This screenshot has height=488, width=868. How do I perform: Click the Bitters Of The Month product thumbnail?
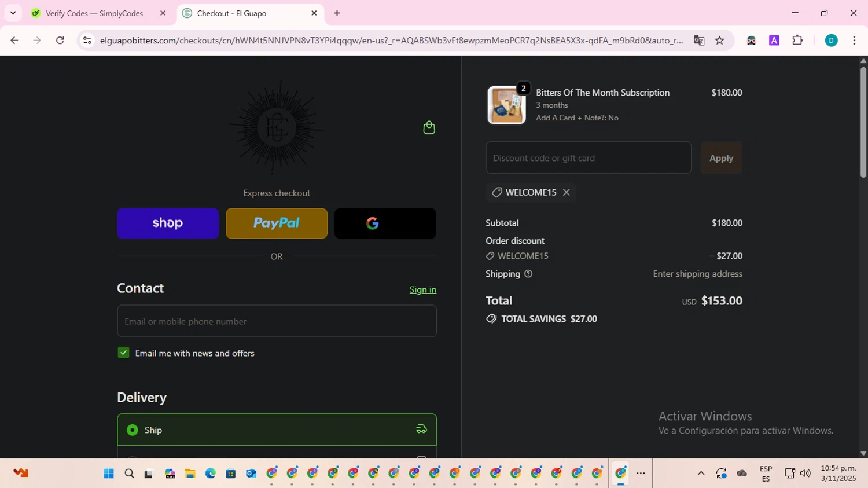pos(507,105)
